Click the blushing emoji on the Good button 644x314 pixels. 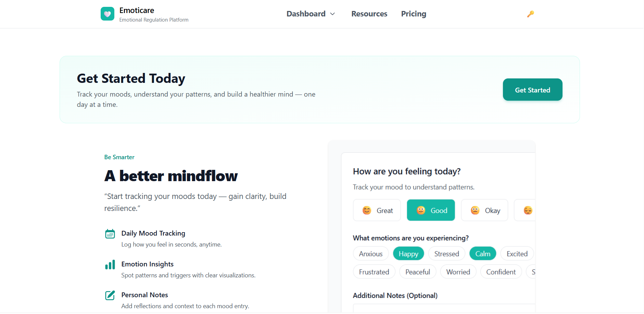click(x=420, y=210)
